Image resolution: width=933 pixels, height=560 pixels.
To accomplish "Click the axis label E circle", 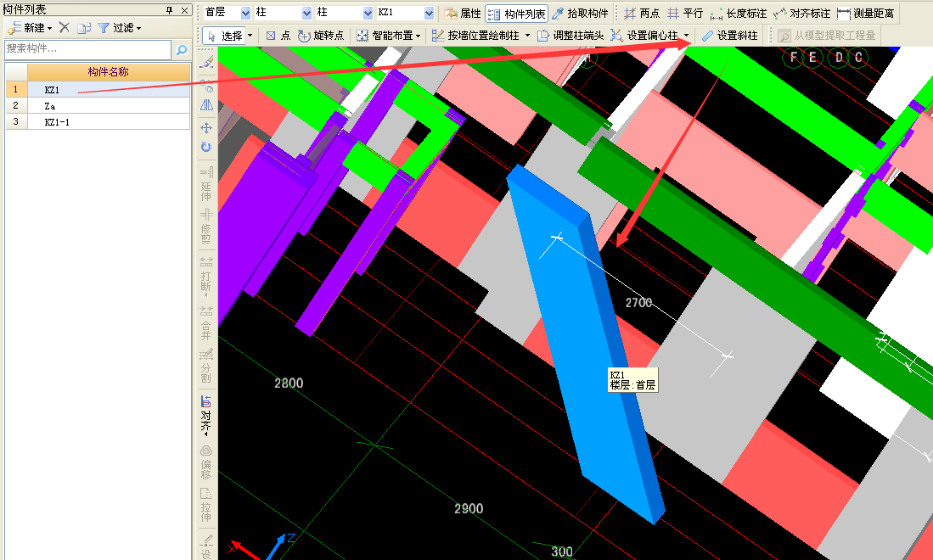I will point(812,58).
